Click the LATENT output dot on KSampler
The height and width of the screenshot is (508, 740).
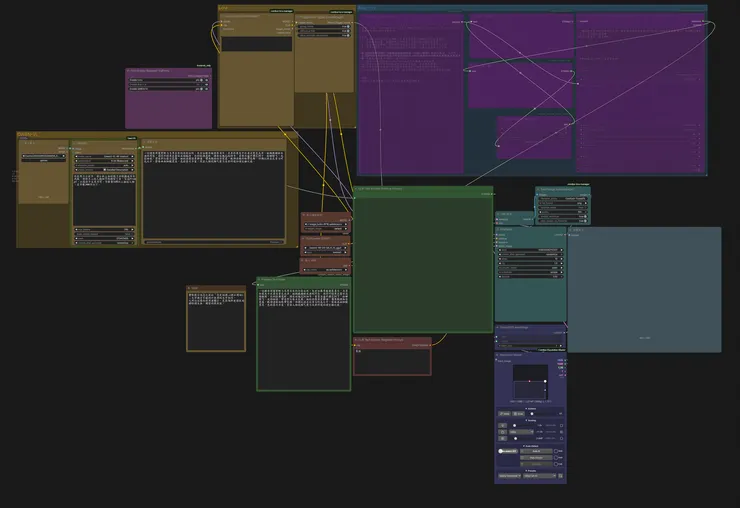pos(565,235)
